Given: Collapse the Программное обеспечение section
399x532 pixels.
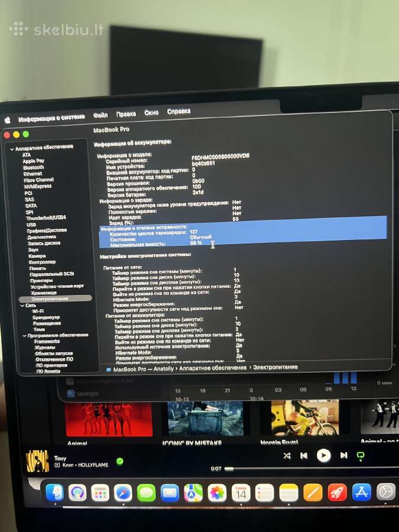Looking at the screenshot, I should tap(24, 336).
